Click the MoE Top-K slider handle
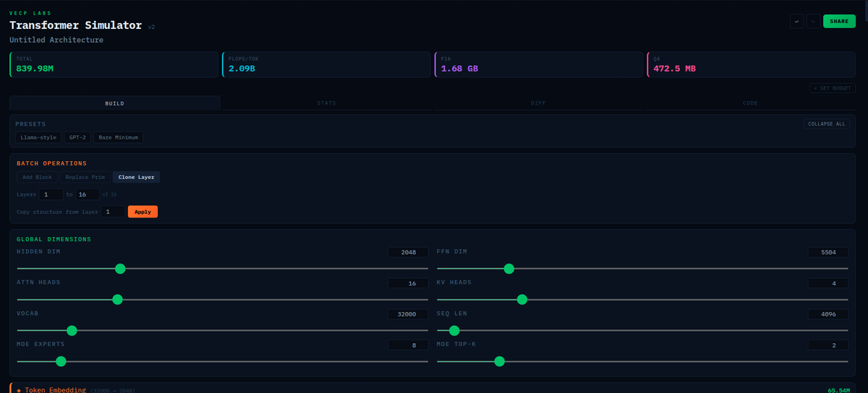 499,361
